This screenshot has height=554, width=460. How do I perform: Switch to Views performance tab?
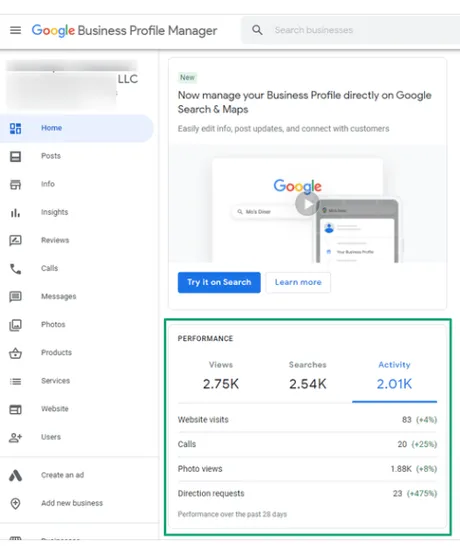tap(221, 376)
